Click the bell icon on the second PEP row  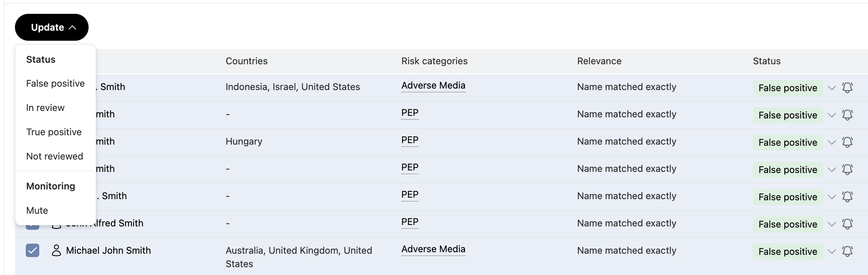[848, 115]
